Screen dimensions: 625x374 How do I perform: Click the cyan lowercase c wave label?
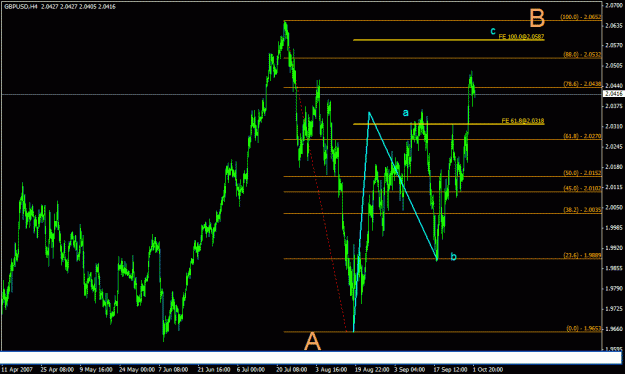[493, 31]
